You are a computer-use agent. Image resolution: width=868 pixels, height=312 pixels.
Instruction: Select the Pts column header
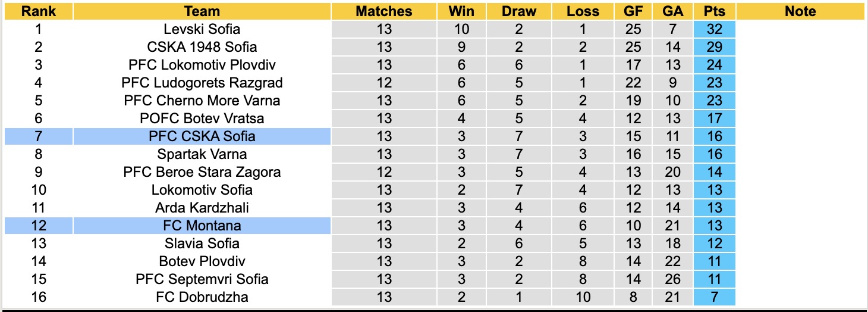[x=714, y=11]
